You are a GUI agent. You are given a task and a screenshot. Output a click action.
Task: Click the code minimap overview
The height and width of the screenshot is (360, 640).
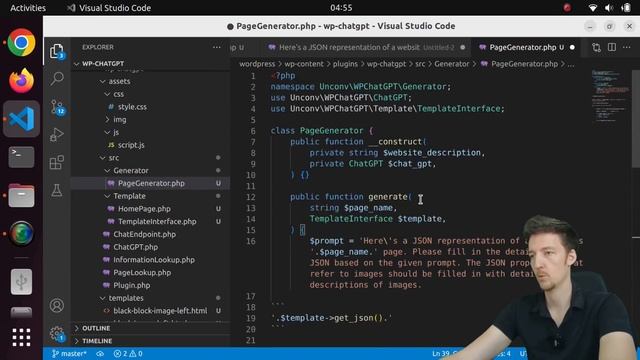(611, 95)
